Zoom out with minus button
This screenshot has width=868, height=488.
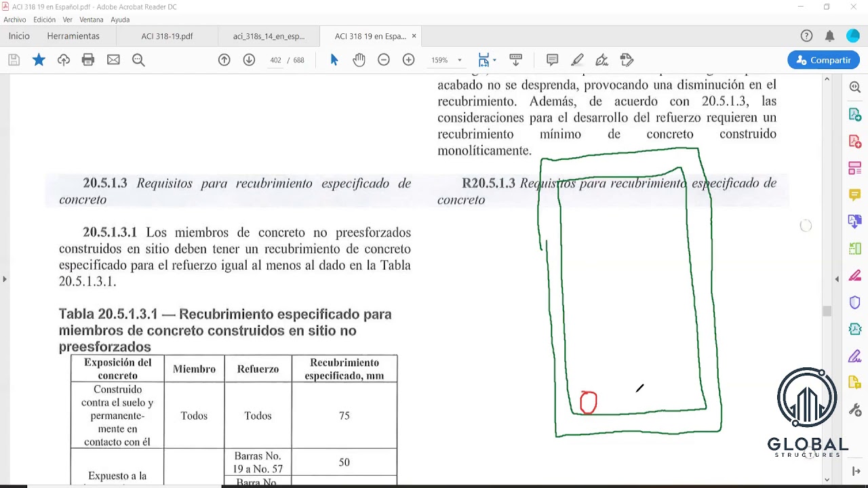coord(384,60)
